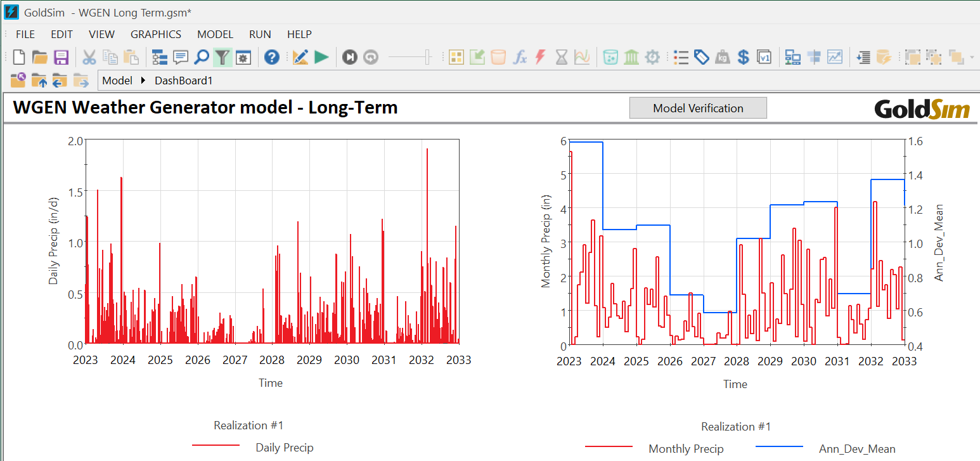Screen dimensions: 980x461
Task: Open the MODEL menu
Action: pyautogui.click(x=216, y=34)
